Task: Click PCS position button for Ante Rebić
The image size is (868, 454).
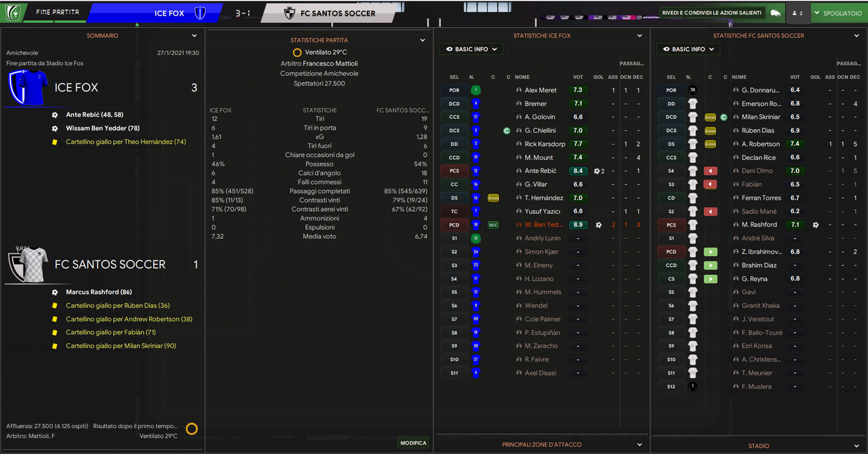Action: [x=454, y=171]
